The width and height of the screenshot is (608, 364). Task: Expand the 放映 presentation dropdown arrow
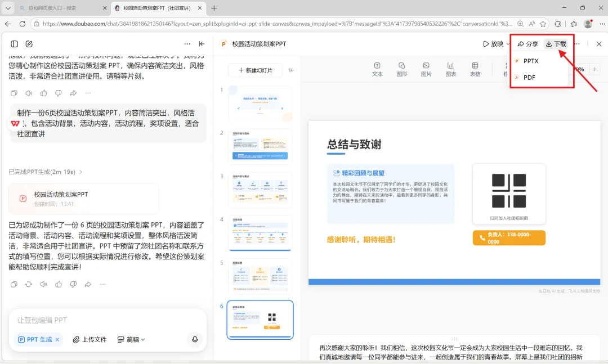(x=508, y=44)
